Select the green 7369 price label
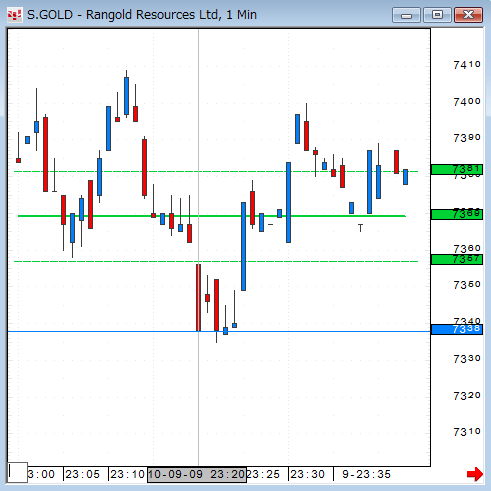 [x=457, y=214]
